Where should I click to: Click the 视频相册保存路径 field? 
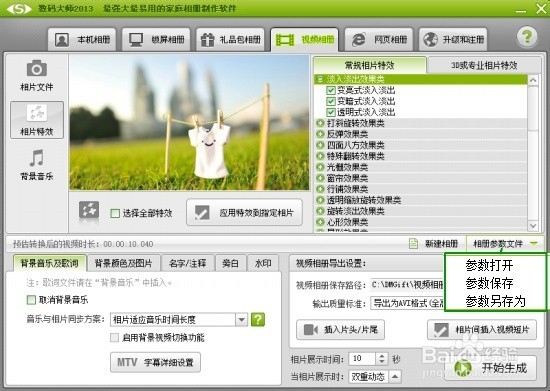(408, 284)
